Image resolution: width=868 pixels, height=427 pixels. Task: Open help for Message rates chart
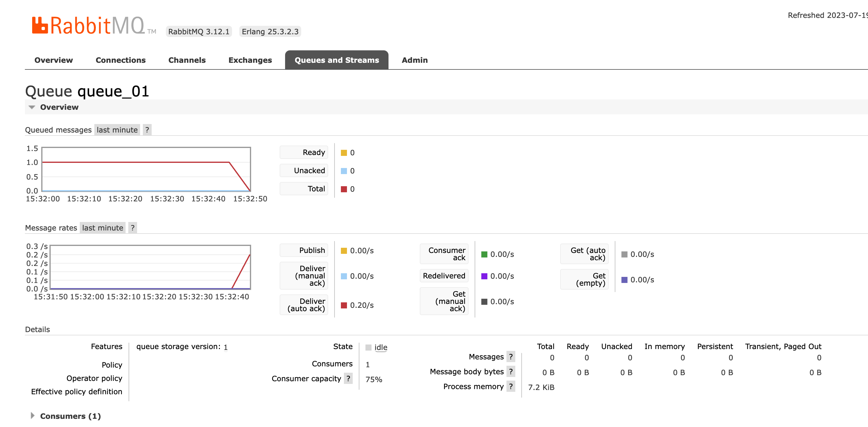[133, 227]
